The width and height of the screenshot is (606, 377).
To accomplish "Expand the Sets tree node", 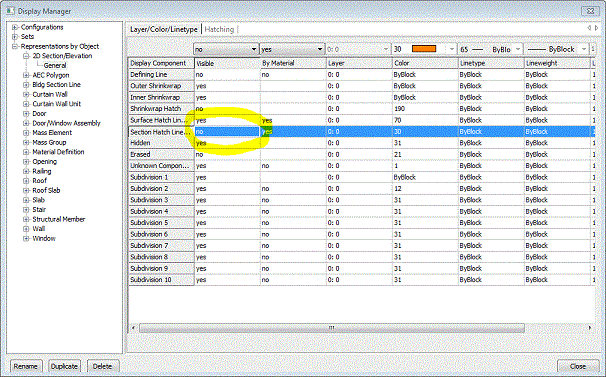I will [x=15, y=37].
